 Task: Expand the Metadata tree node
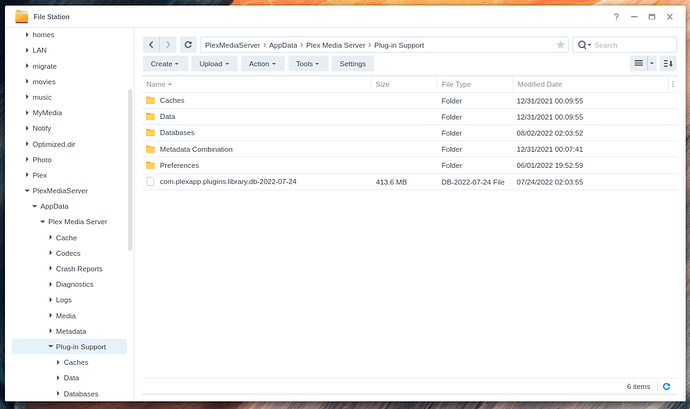(x=50, y=331)
